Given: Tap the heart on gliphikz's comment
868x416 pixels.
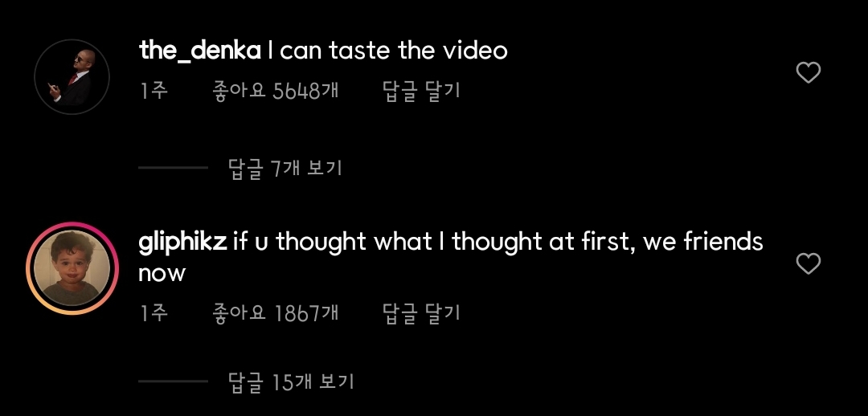Looking at the screenshot, I should coord(808,263).
